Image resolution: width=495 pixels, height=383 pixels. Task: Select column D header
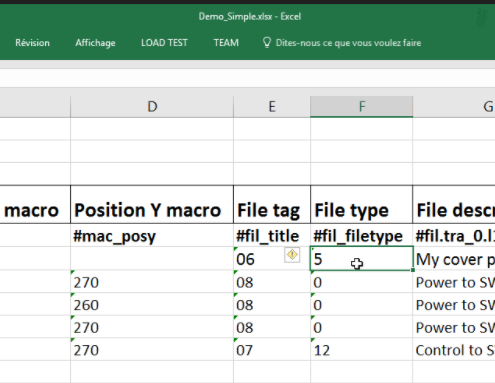152,107
